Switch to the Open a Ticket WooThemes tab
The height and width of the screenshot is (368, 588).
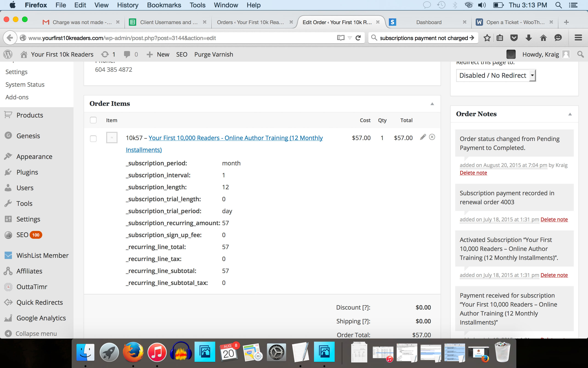click(515, 22)
